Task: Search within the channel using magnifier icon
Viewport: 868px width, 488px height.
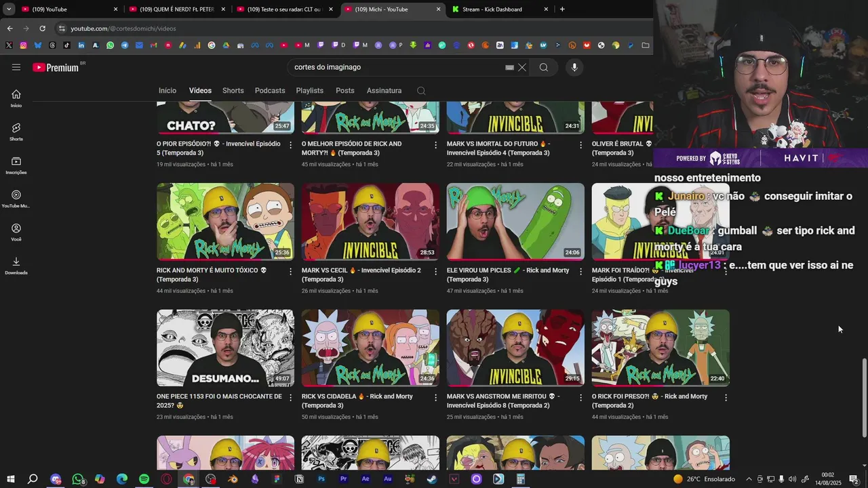Action: (421, 91)
